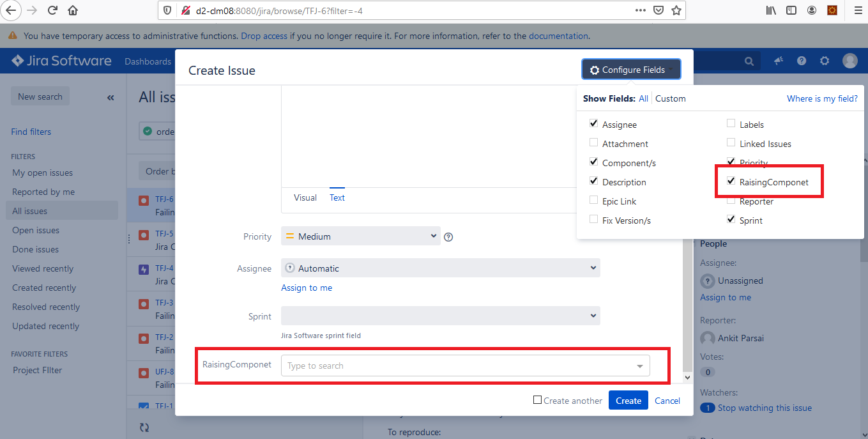
Task: Open Jira feedback megaphone icon
Action: (779, 61)
